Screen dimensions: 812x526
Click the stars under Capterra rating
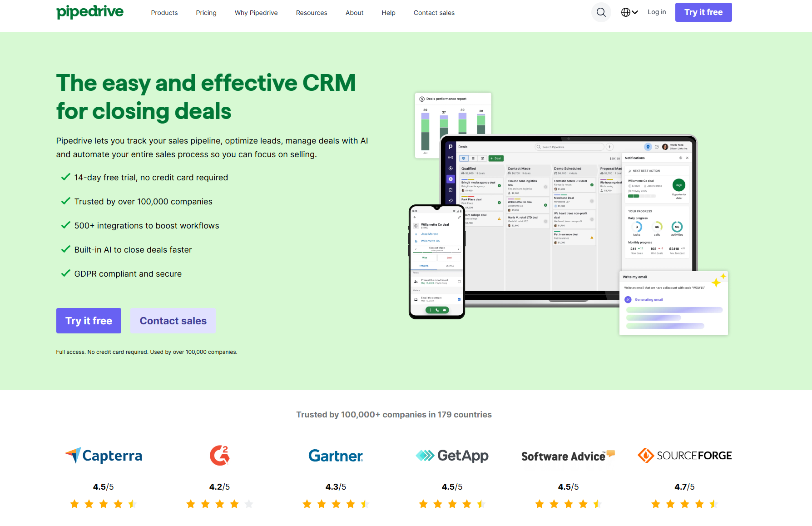point(104,504)
